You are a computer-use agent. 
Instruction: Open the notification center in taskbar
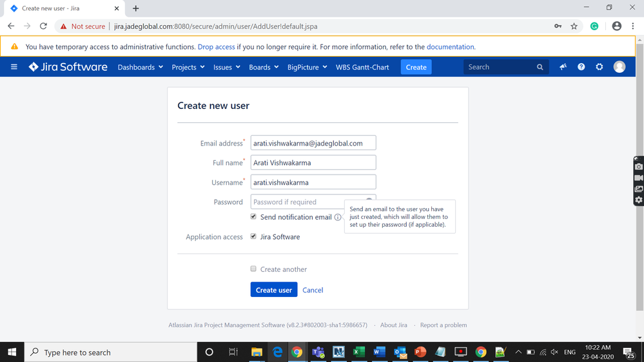coord(629,352)
